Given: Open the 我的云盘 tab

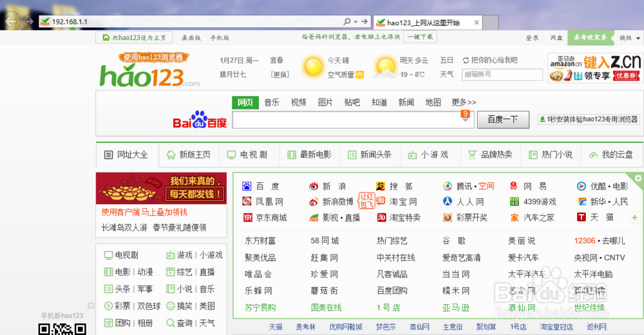Looking at the screenshot, I should tap(611, 155).
